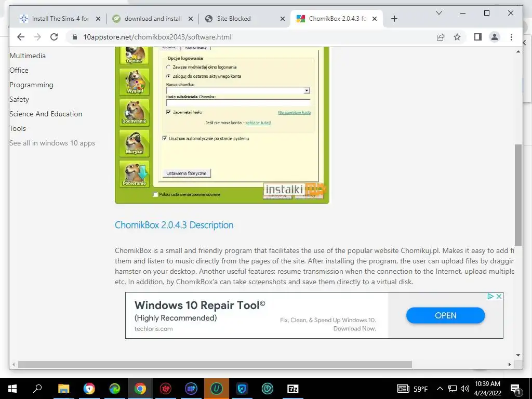Viewport: 532px width, 399px height.
Task: Click the AdChoices triangle icon
Action: [490, 296]
